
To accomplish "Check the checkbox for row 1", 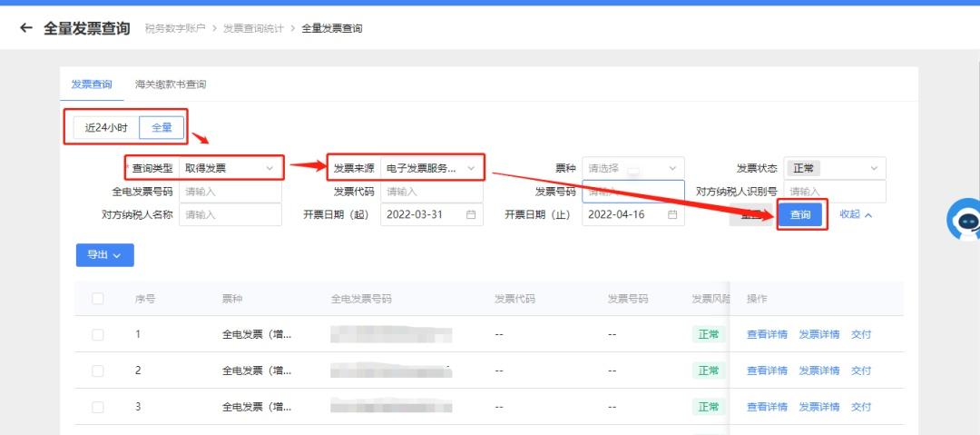I will (x=98, y=334).
